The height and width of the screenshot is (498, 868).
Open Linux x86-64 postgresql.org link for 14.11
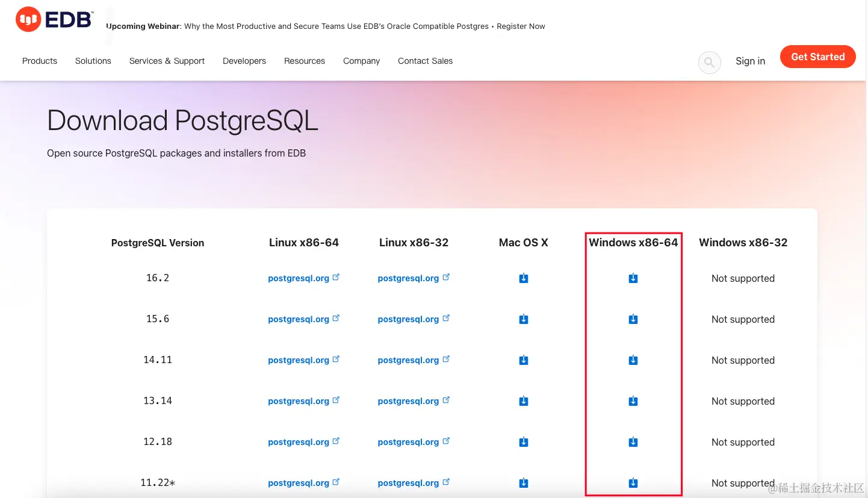coord(304,360)
